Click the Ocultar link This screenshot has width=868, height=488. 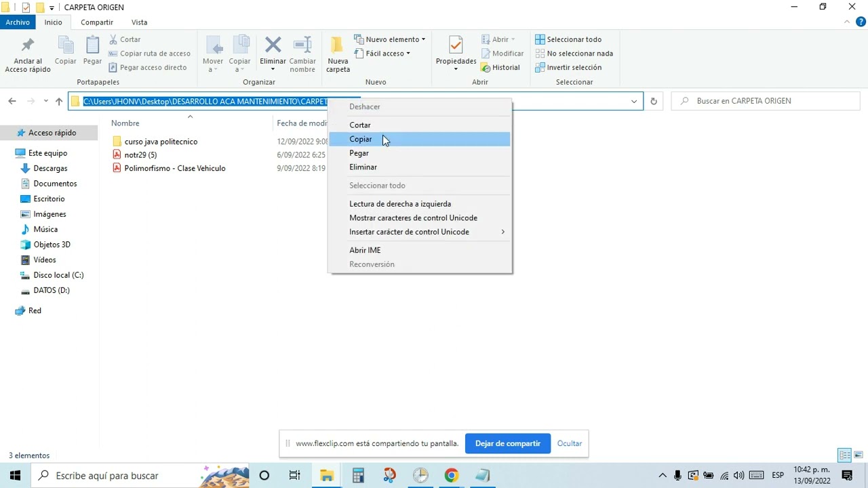click(x=570, y=443)
